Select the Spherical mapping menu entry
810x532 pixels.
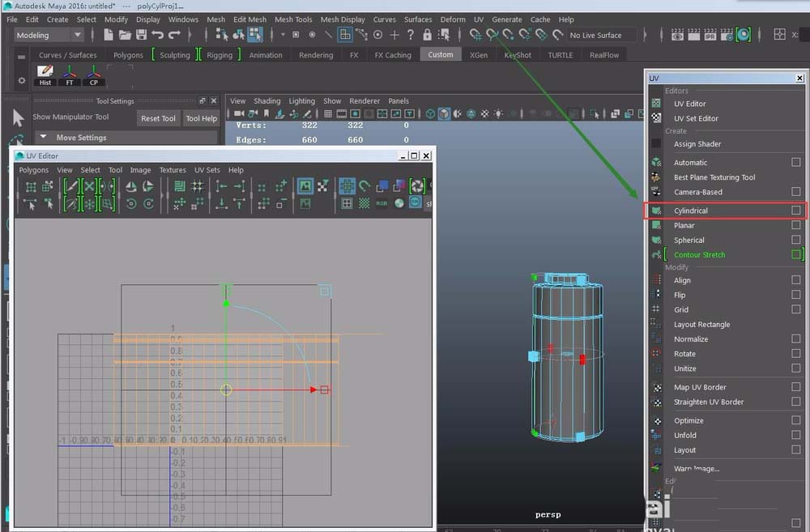click(x=688, y=240)
